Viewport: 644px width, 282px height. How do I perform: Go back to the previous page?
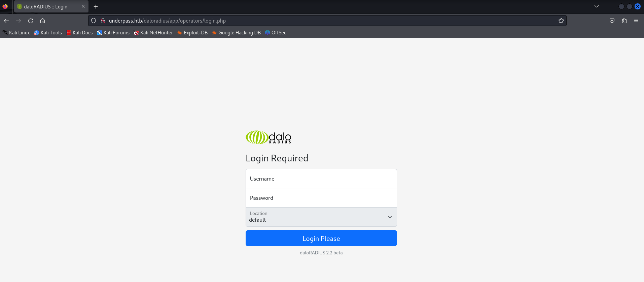click(6, 21)
